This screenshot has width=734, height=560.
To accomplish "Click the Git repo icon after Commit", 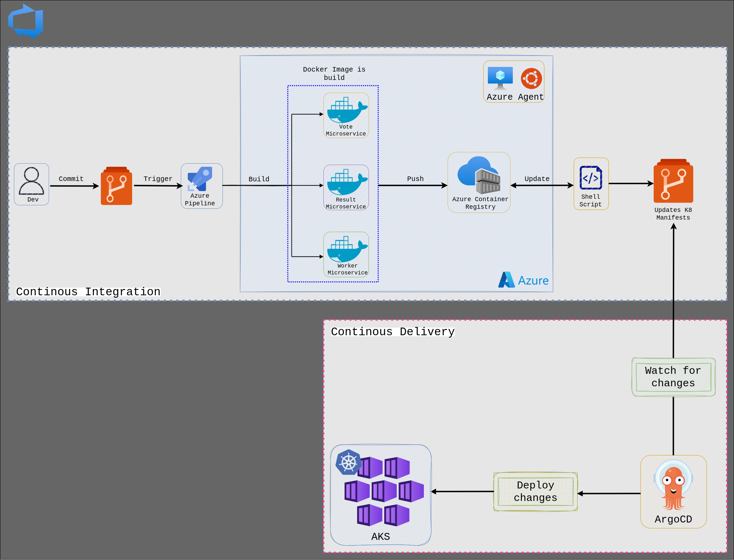I will (x=116, y=186).
